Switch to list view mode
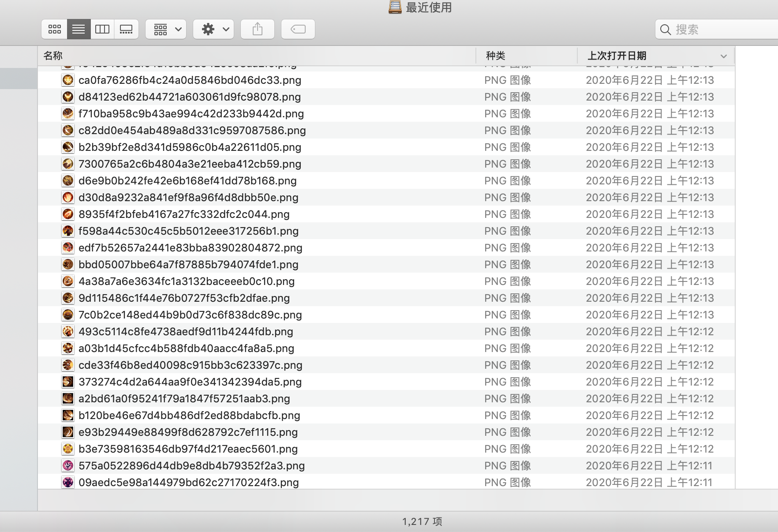This screenshot has height=532, width=778. tap(79, 29)
